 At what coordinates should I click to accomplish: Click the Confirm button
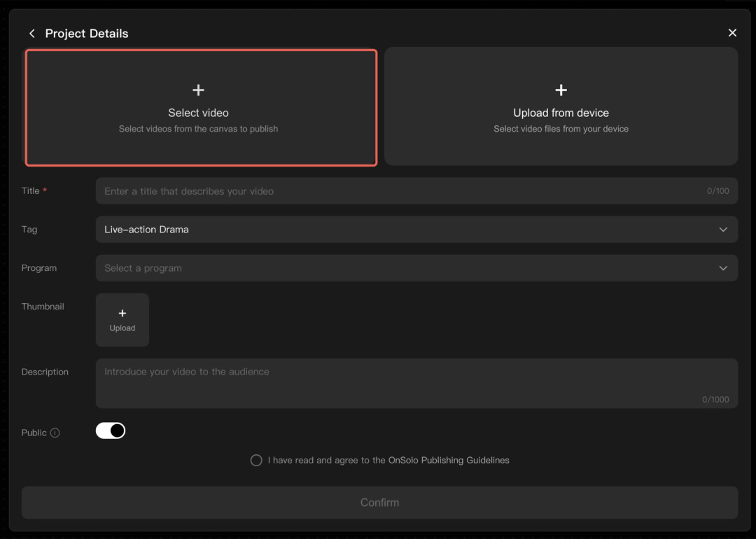pos(379,503)
